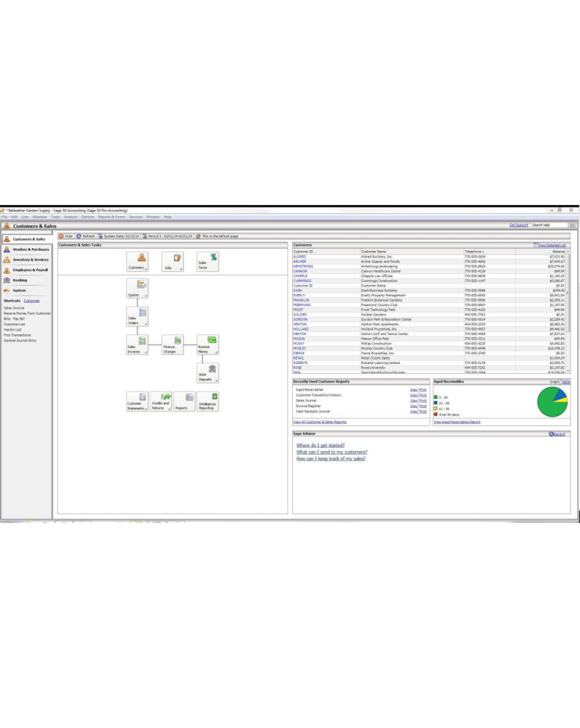
Task: Open customer ALDRED in the list
Action: click(x=299, y=257)
